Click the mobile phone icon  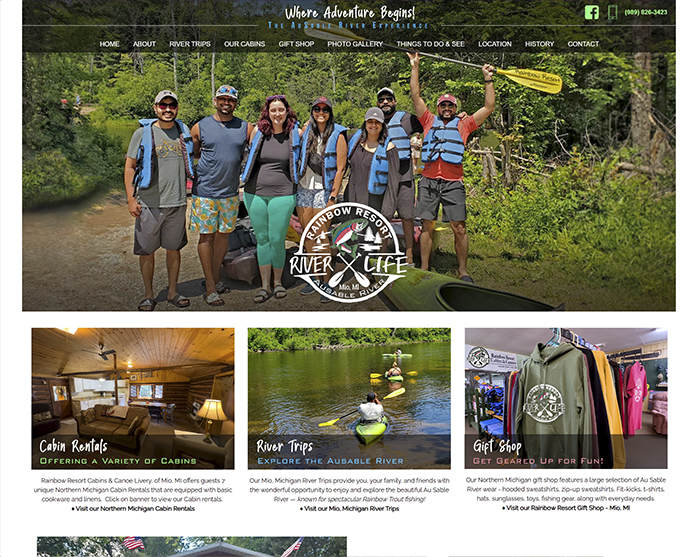click(x=612, y=12)
